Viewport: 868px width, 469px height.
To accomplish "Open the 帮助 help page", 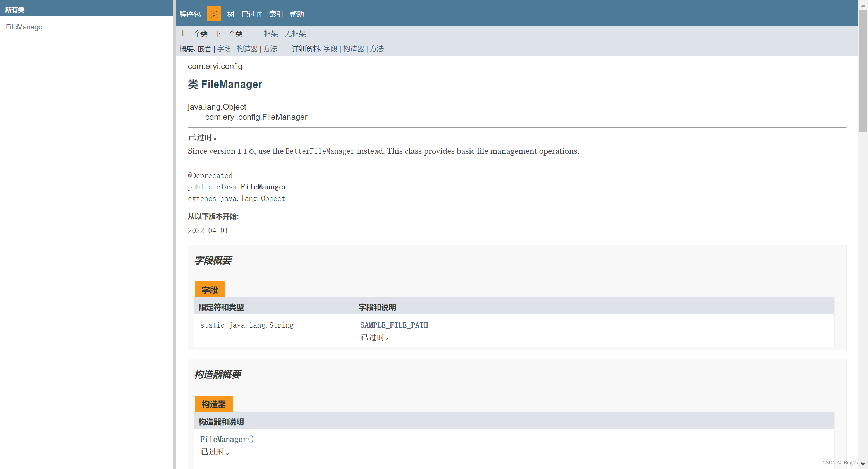I will point(297,14).
